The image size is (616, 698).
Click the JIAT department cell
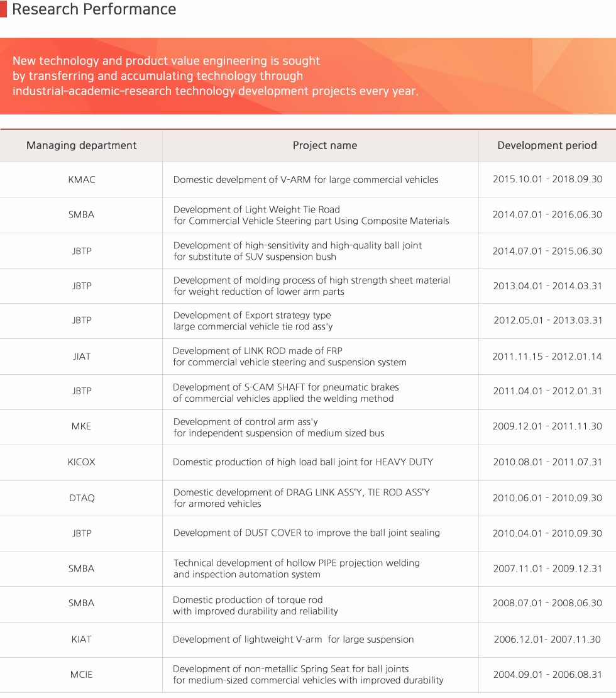click(x=82, y=357)
